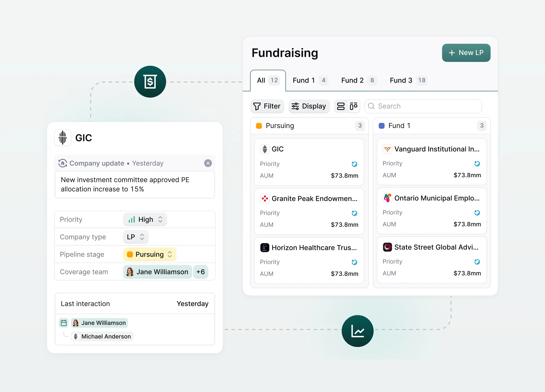Click the Ontario Municipal logo icon

[x=387, y=198]
